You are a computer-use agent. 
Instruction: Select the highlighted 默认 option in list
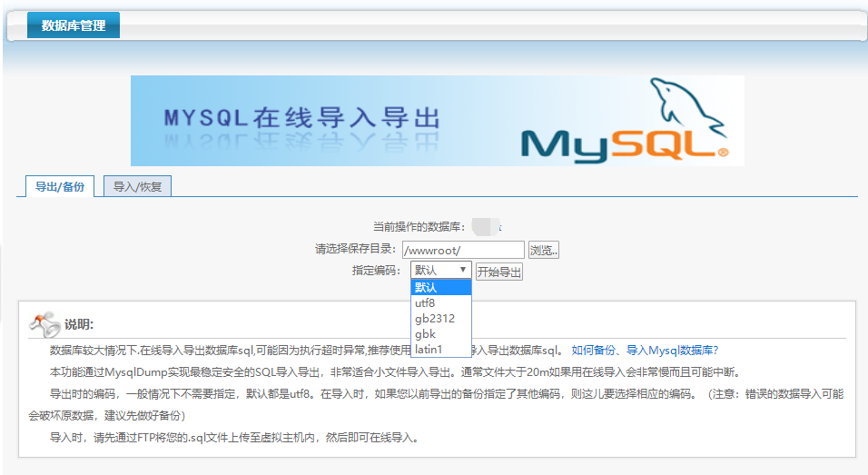coord(441,288)
